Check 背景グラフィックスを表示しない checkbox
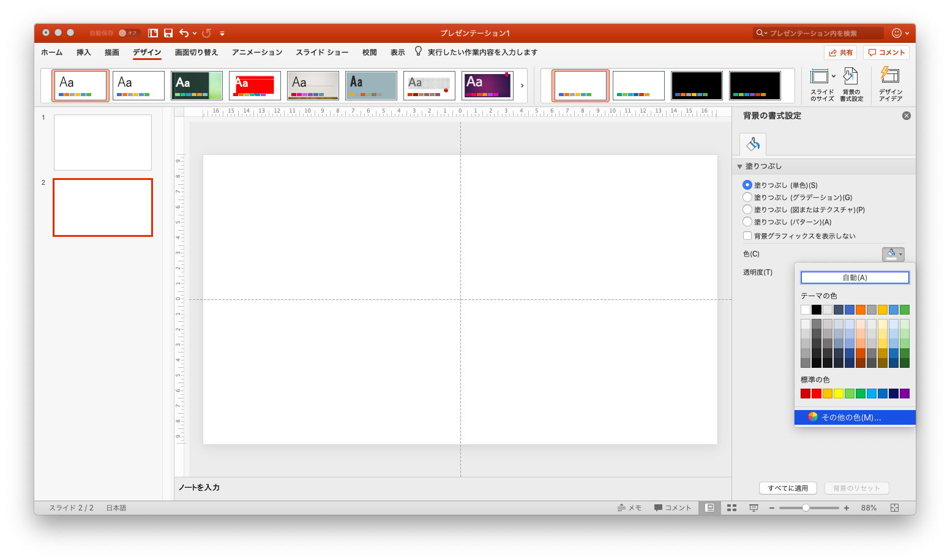950x560 pixels. [747, 236]
